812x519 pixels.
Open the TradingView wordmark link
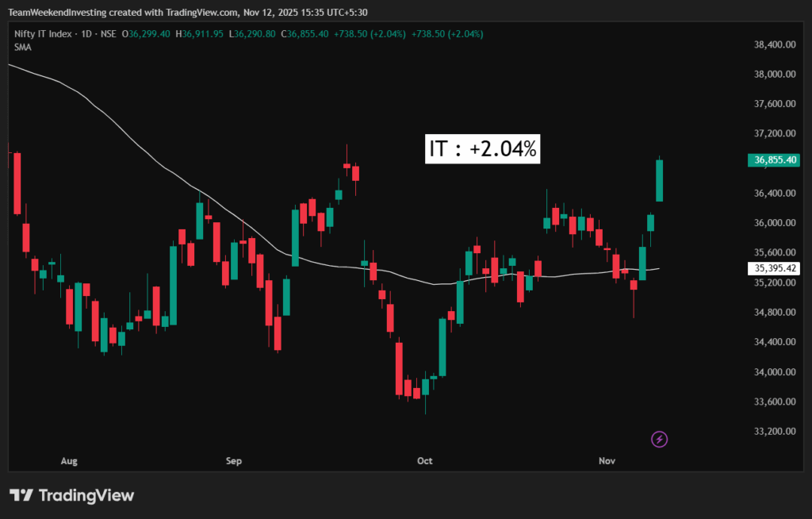coord(86,496)
